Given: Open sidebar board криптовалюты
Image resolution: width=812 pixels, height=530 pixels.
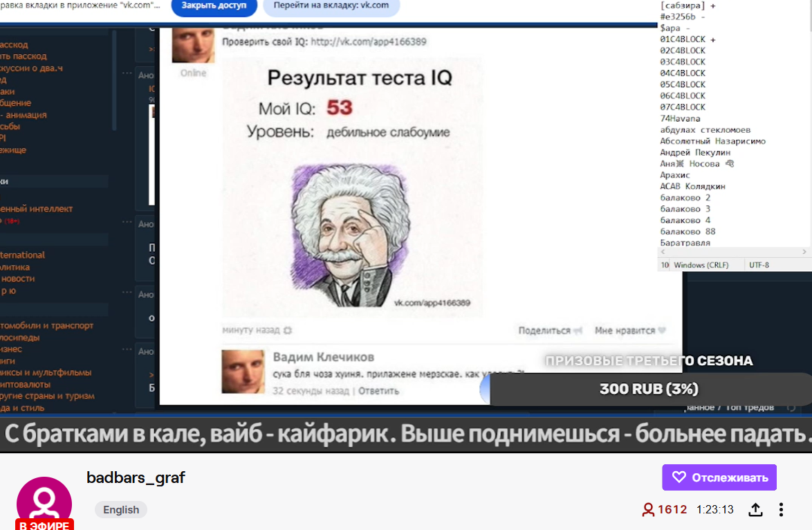Looking at the screenshot, I should pyautogui.click(x=26, y=385).
